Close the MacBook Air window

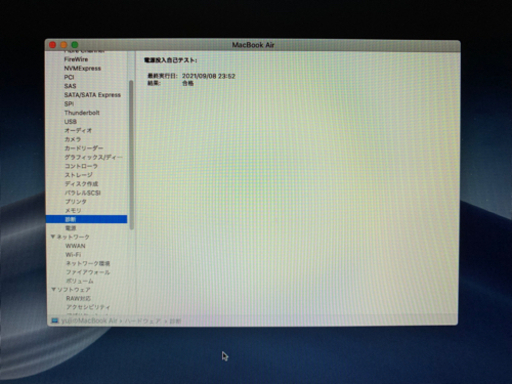pyautogui.click(x=53, y=45)
